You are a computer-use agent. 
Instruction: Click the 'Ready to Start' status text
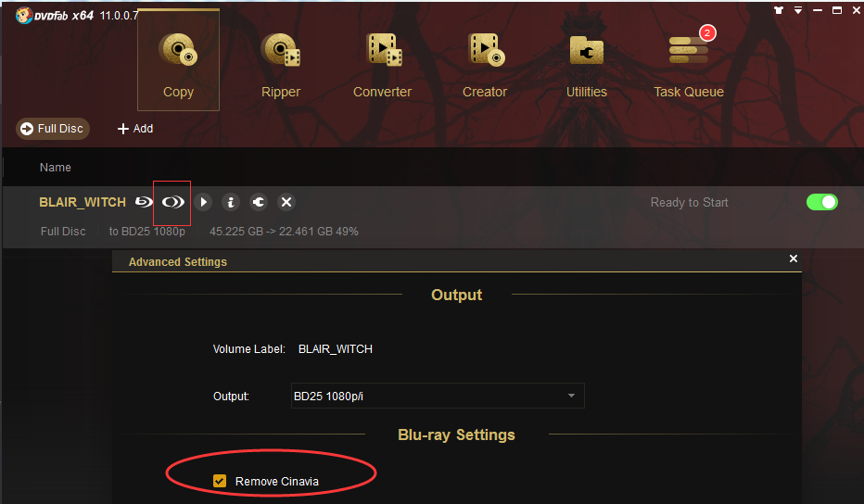click(690, 203)
